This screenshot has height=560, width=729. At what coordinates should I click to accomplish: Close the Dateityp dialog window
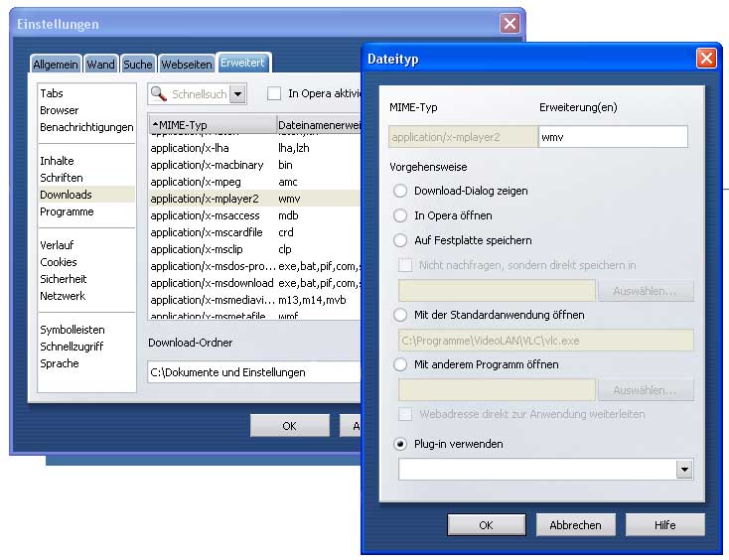pyautogui.click(x=706, y=59)
